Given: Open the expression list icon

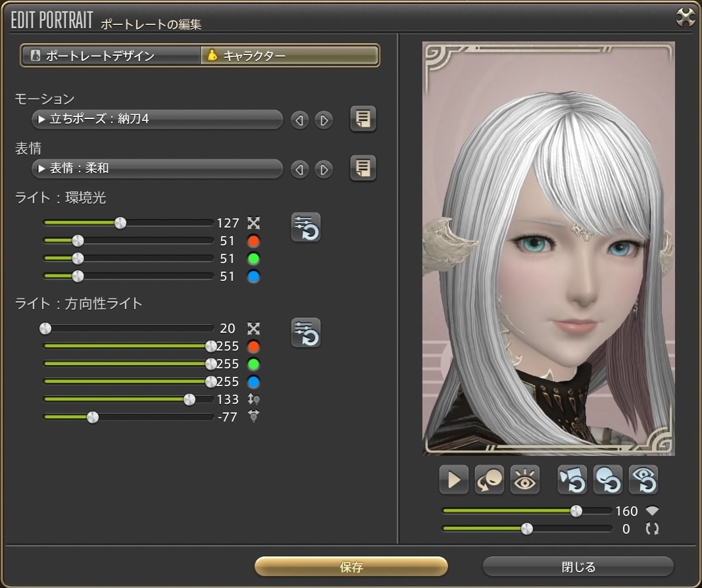Looking at the screenshot, I should 363,168.
